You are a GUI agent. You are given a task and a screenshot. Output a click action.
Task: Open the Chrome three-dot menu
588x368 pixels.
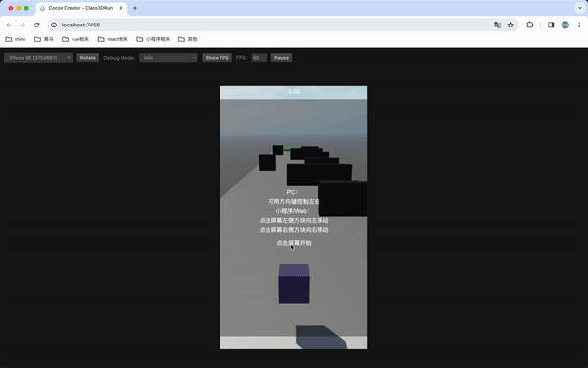(x=579, y=25)
